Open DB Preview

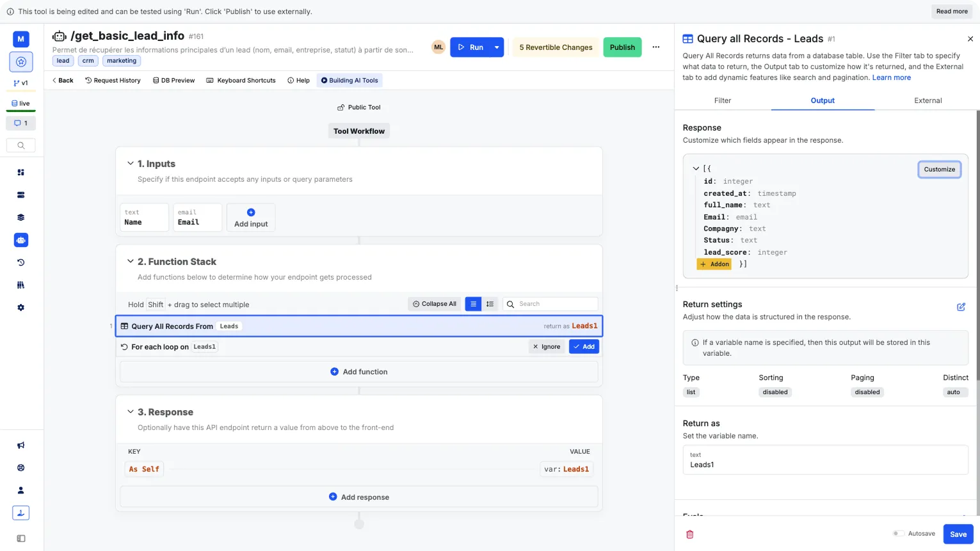[174, 81]
